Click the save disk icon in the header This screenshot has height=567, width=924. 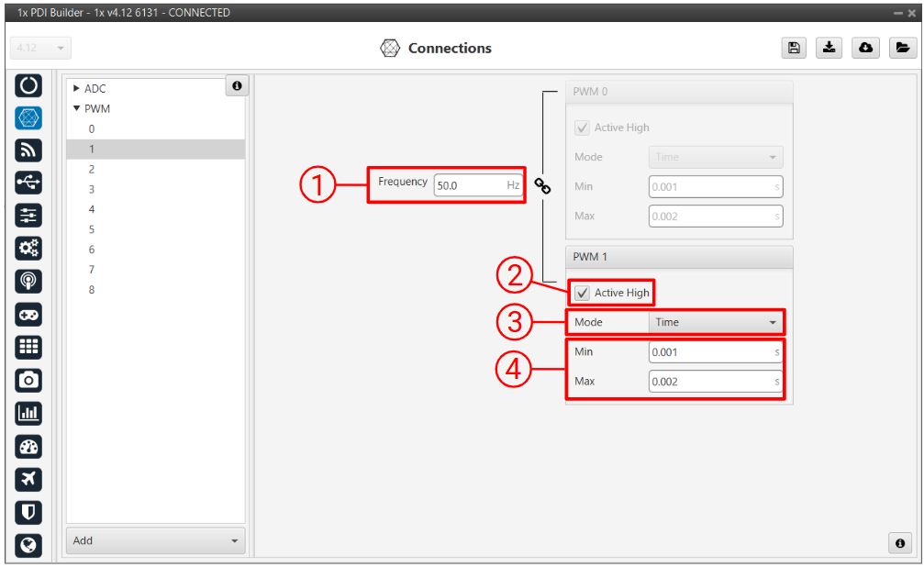click(794, 49)
